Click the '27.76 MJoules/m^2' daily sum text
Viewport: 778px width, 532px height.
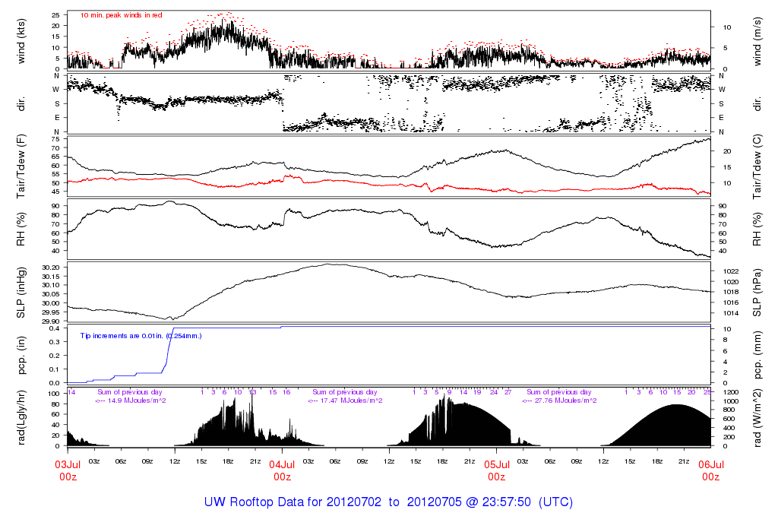click(x=565, y=401)
